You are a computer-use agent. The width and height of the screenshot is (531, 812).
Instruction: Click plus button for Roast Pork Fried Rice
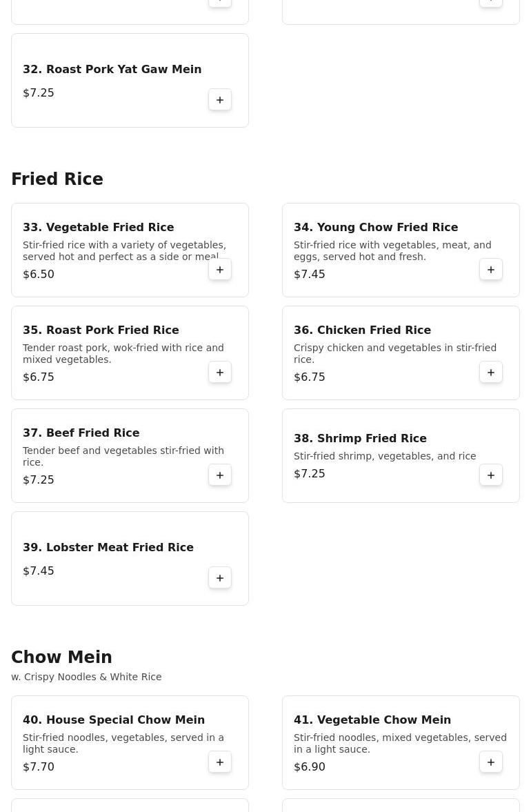220,373
